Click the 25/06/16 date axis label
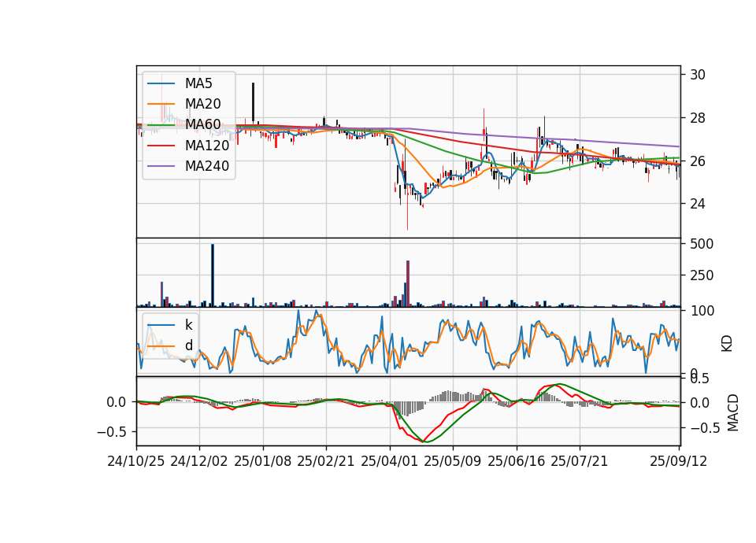756x543 pixels. (517, 461)
